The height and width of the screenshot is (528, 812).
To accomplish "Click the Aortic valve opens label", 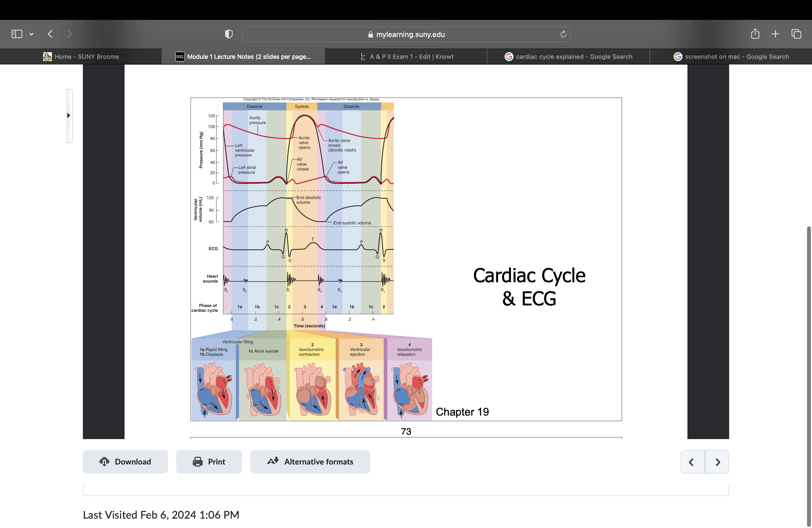I will 304,142.
